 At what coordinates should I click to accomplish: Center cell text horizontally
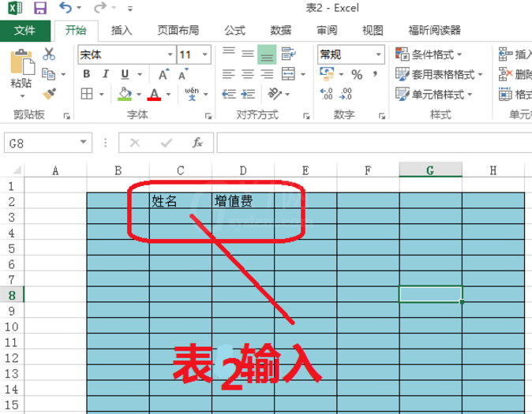[248, 74]
